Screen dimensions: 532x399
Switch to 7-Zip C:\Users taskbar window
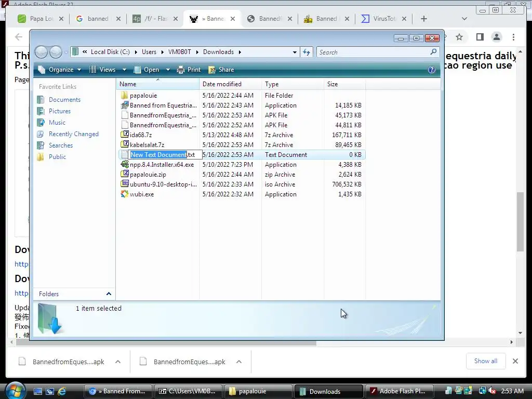189,391
